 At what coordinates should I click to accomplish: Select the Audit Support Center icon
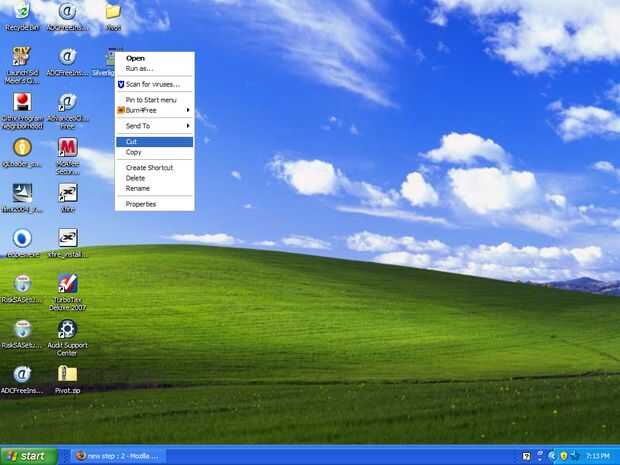[67, 338]
